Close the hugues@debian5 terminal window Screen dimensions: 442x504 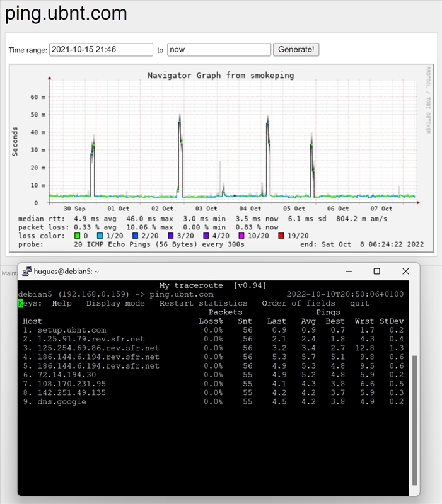(x=405, y=272)
